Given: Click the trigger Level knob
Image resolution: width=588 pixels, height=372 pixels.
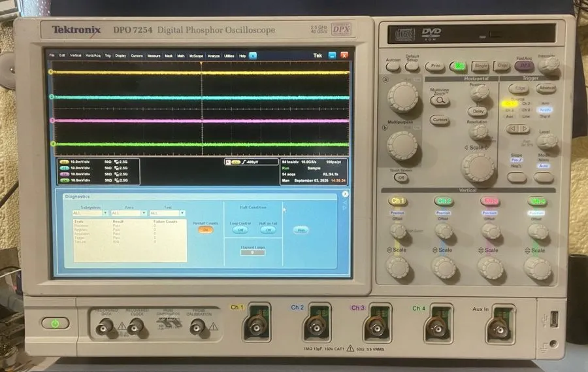Looking at the screenshot, I should (547, 141).
